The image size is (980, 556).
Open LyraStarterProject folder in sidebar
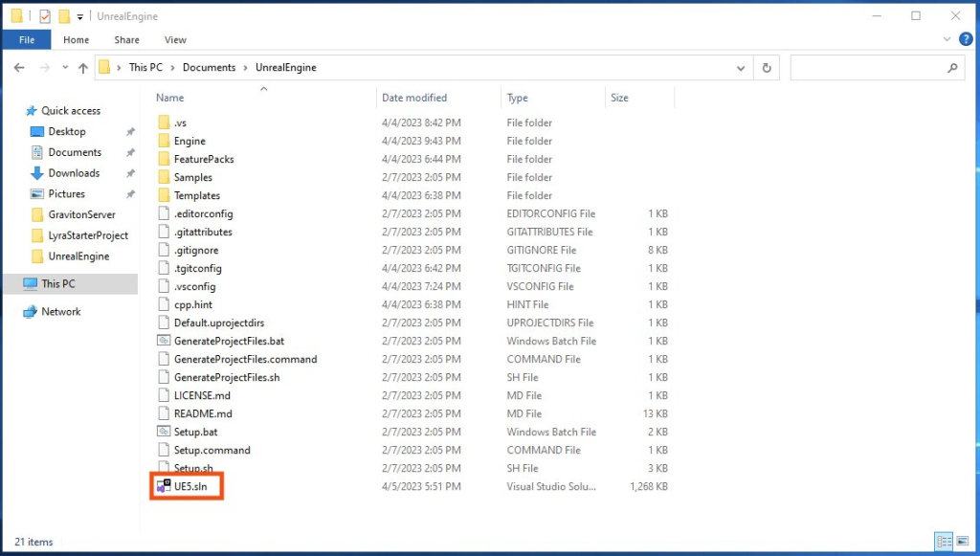coord(88,235)
